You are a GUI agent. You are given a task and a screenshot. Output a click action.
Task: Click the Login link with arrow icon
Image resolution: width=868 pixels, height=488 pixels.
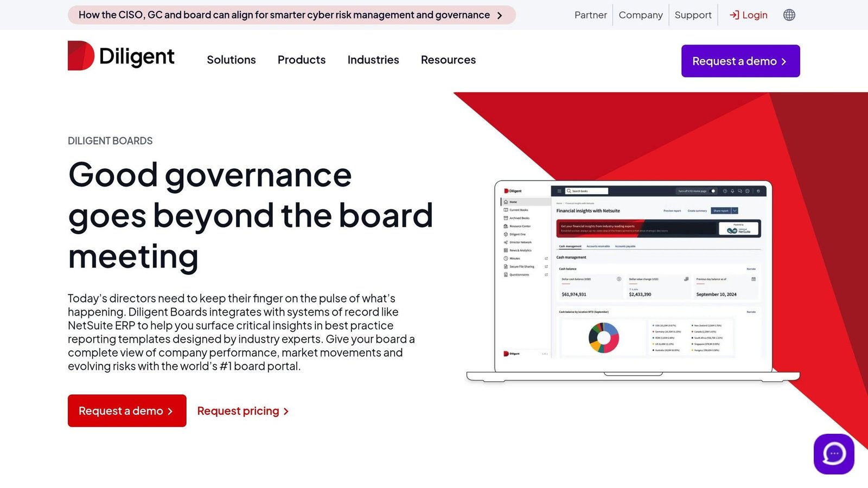(x=748, y=15)
